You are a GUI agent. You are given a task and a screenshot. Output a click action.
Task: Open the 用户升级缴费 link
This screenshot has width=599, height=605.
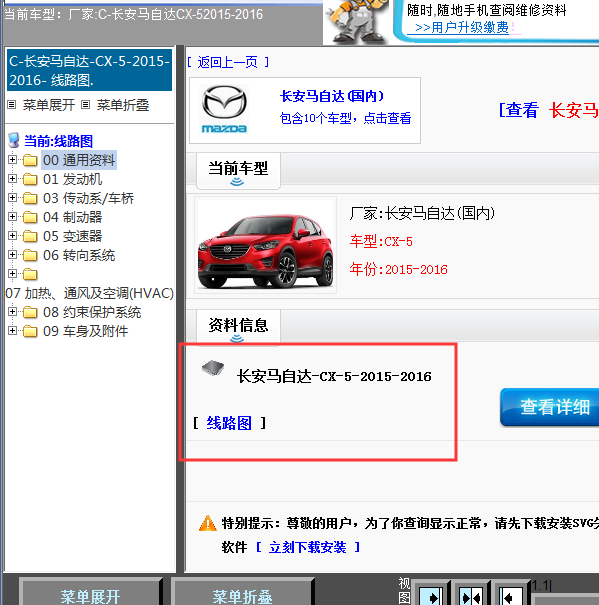coord(462,27)
